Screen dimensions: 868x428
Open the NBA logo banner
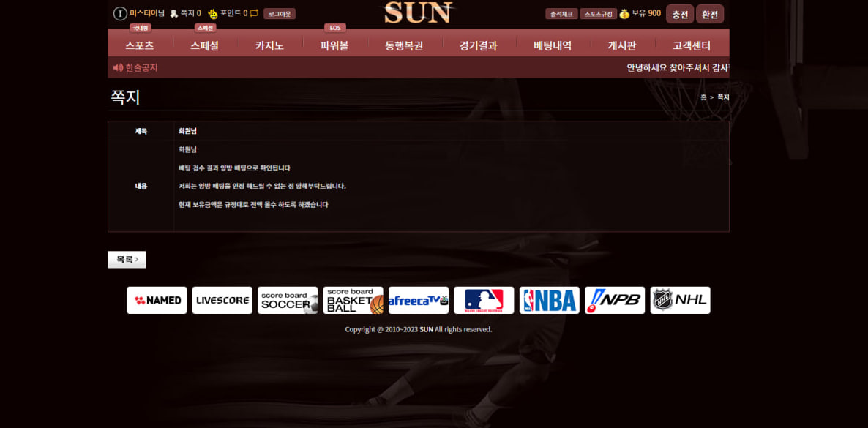tap(549, 300)
